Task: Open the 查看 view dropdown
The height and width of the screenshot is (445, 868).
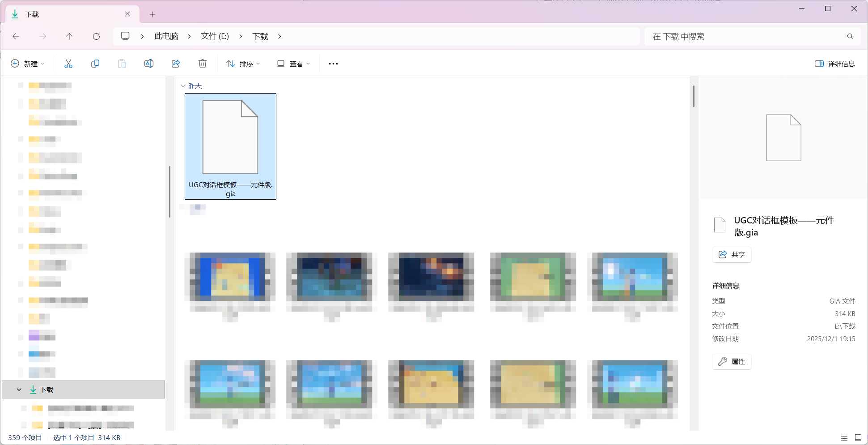Action: point(293,64)
